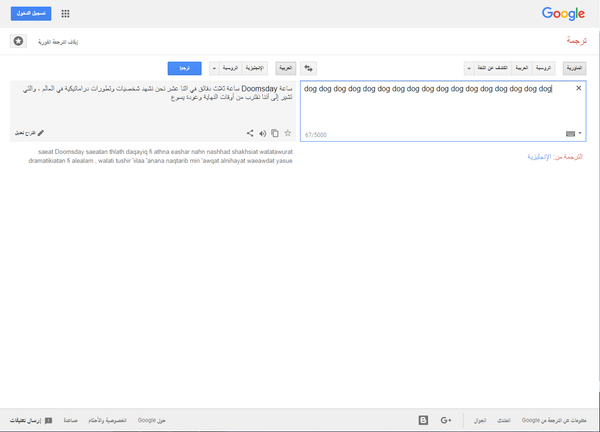Click the Google+ icon in footer
The width and height of the screenshot is (600, 432).
(447, 420)
